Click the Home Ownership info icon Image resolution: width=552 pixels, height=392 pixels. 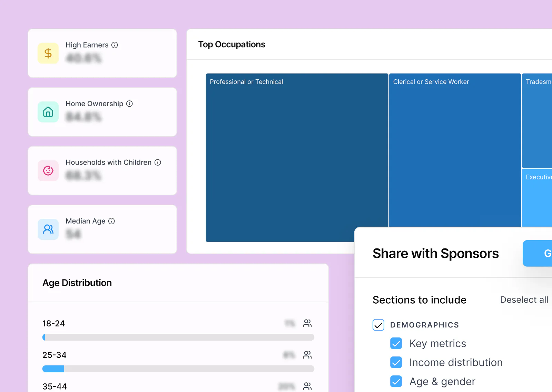point(129,104)
